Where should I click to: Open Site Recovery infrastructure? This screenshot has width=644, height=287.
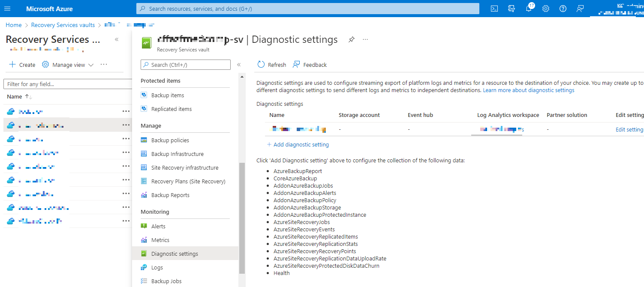(185, 167)
